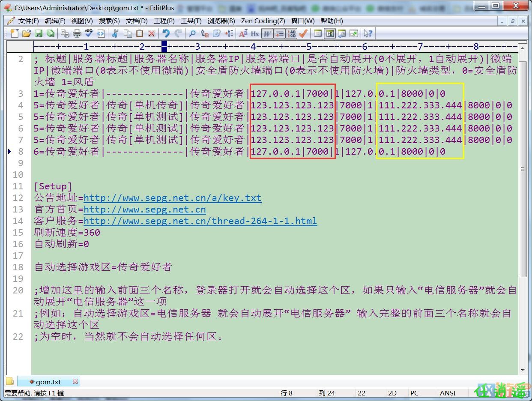Click the folder icon beside document tabs

tap(10, 381)
